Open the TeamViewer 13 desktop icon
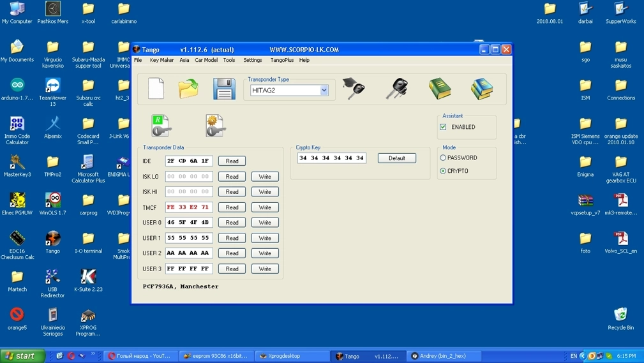The width and height of the screenshot is (644, 363). click(52, 93)
